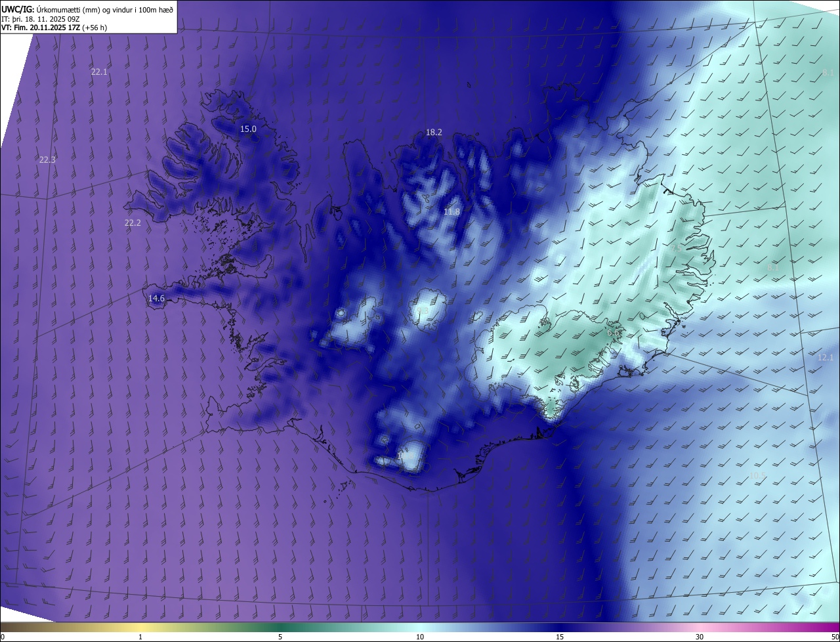840x642 pixels.
Task: Click the colorbar tick label 50
Action: click(835, 637)
